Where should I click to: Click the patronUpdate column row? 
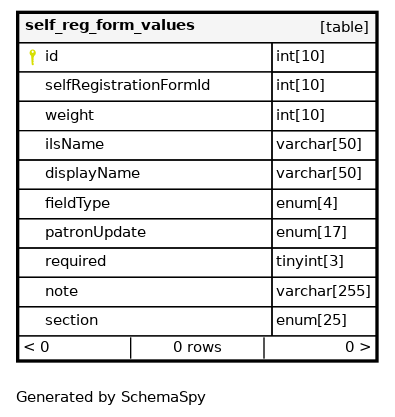145,233
